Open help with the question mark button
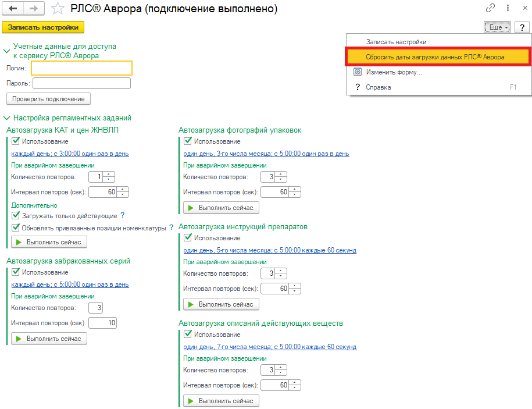 coord(522,27)
